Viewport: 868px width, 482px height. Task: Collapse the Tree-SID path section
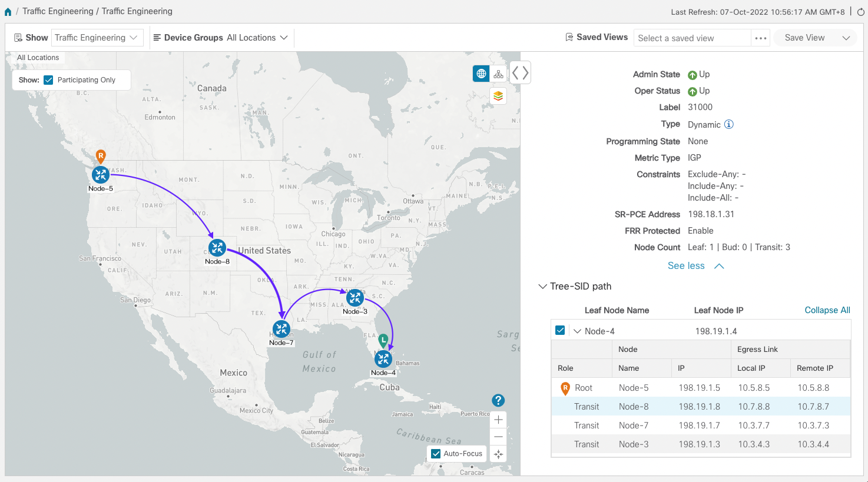[542, 287]
